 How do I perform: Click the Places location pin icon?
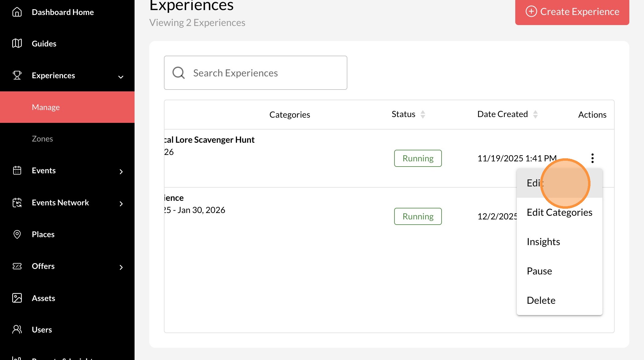click(x=17, y=234)
